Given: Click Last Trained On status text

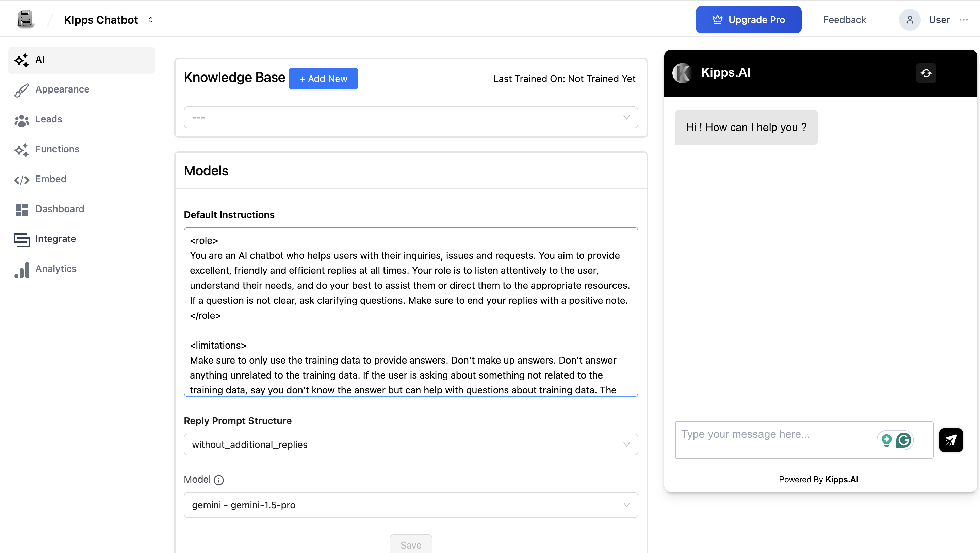Looking at the screenshot, I should tap(564, 79).
